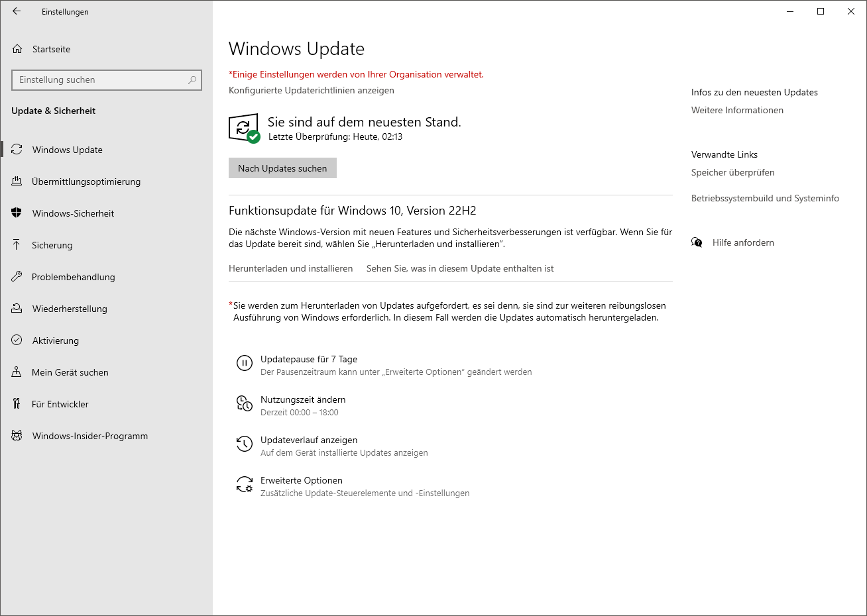Click the update status icon with green check
The height and width of the screenshot is (616, 867).
click(244, 128)
